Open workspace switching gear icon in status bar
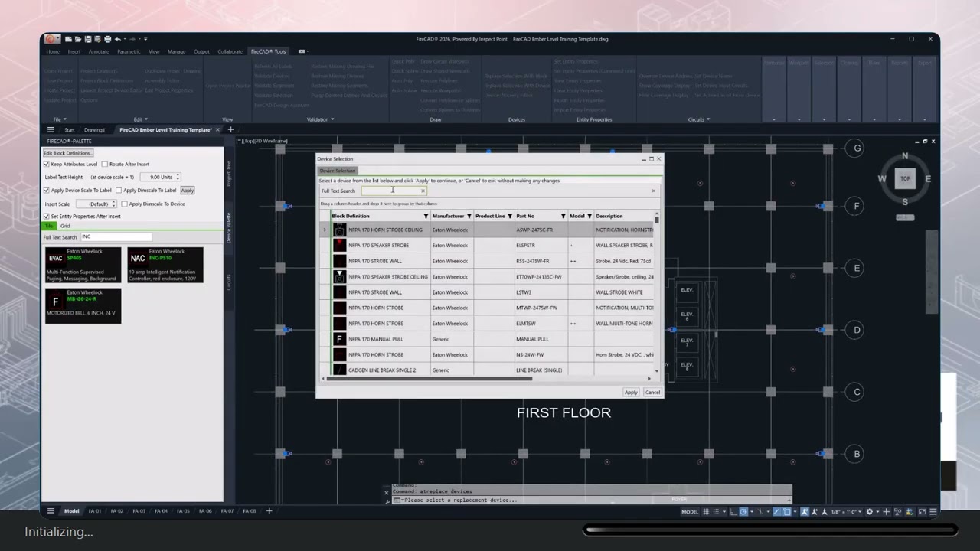This screenshot has height=551, width=980. click(870, 512)
